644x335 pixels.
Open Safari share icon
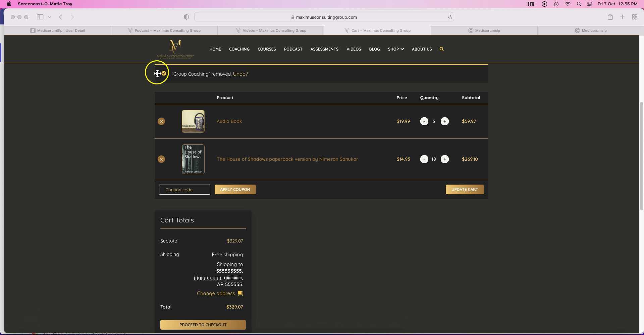[610, 17]
